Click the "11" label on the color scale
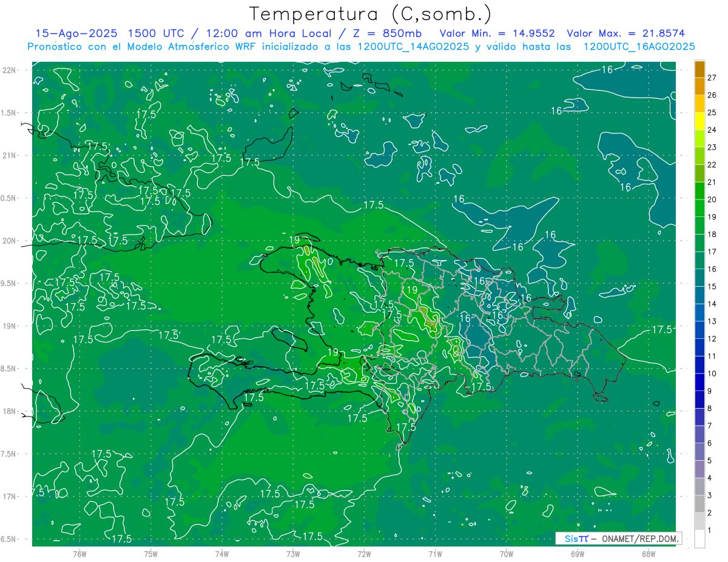 pos(712,356)
